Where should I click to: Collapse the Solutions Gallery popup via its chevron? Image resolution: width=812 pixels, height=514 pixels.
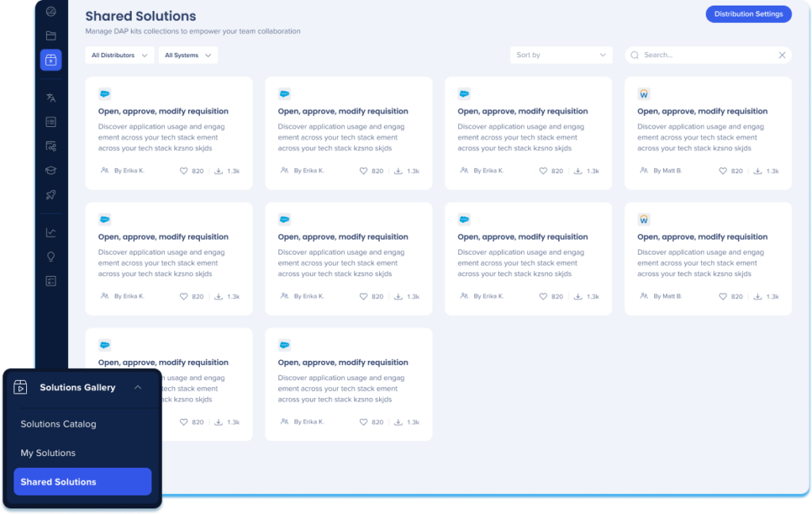tap(137, 387)
